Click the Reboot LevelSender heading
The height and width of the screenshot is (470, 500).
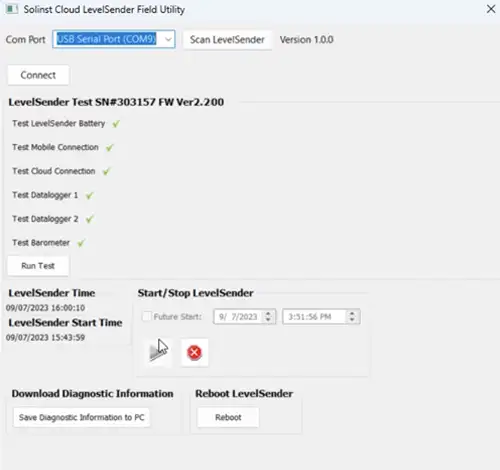(x=244, y=394)
